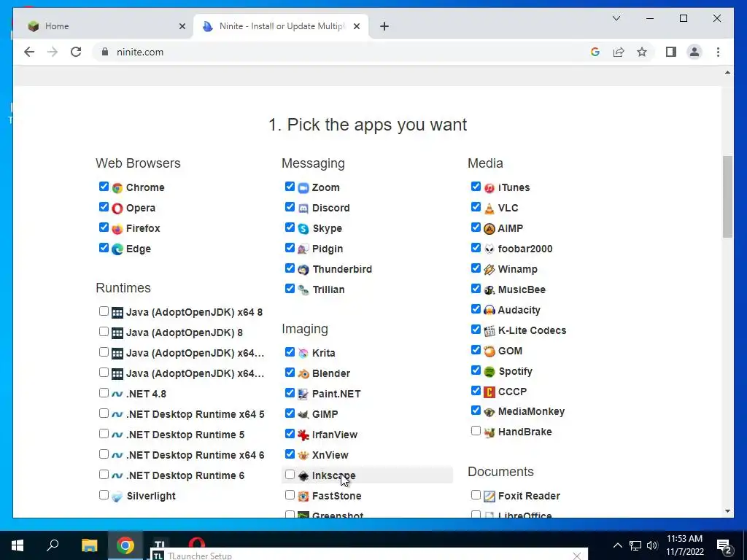747x560 pixels.
Task: Click the XnView label
Action: (x=330, y=455)
